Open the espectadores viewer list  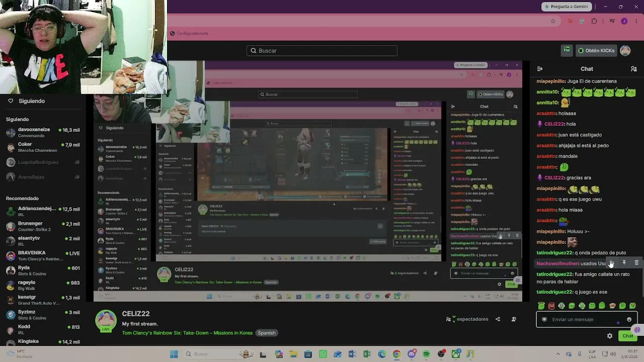[467, 319]
